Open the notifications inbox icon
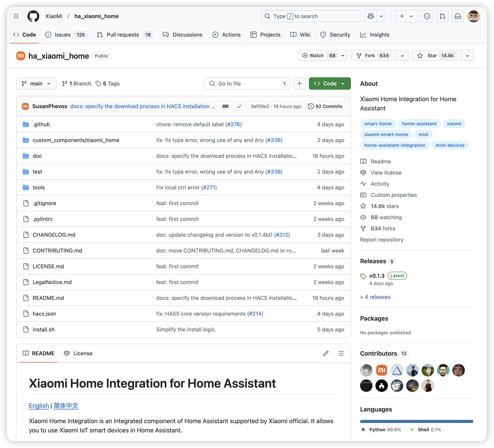Image resolution: width=494 pixels, height=448 pixels. (x=458, y=16)
